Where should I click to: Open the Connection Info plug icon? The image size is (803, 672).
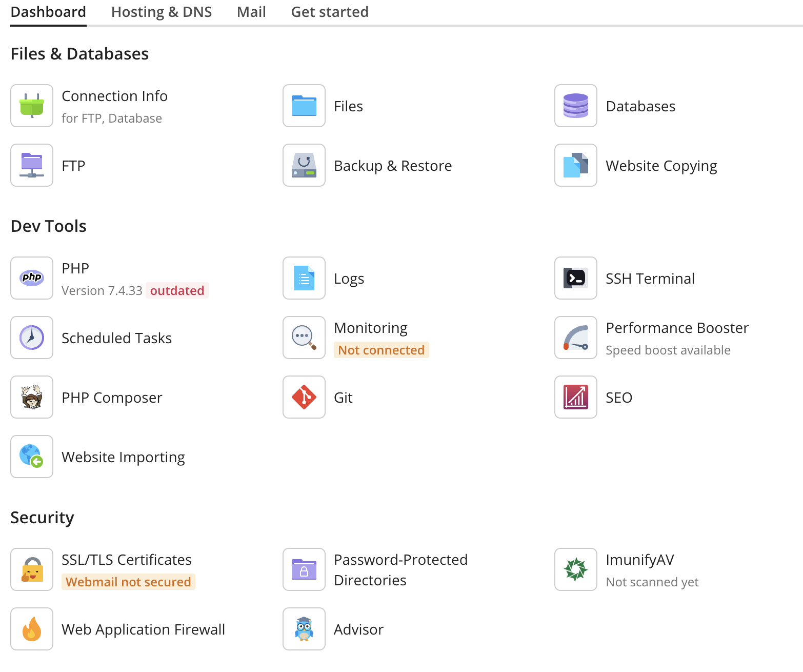click(32, 106)
